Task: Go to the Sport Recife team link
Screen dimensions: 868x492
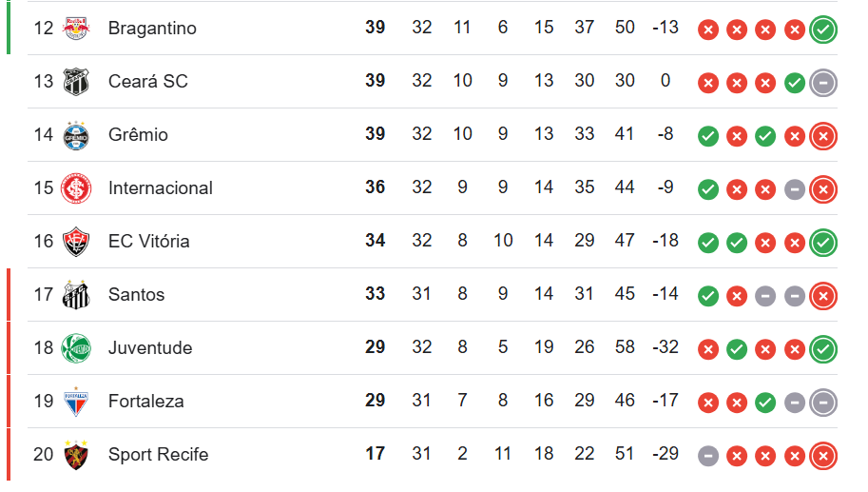Action: pyautogui.click(x=158, y=455)
